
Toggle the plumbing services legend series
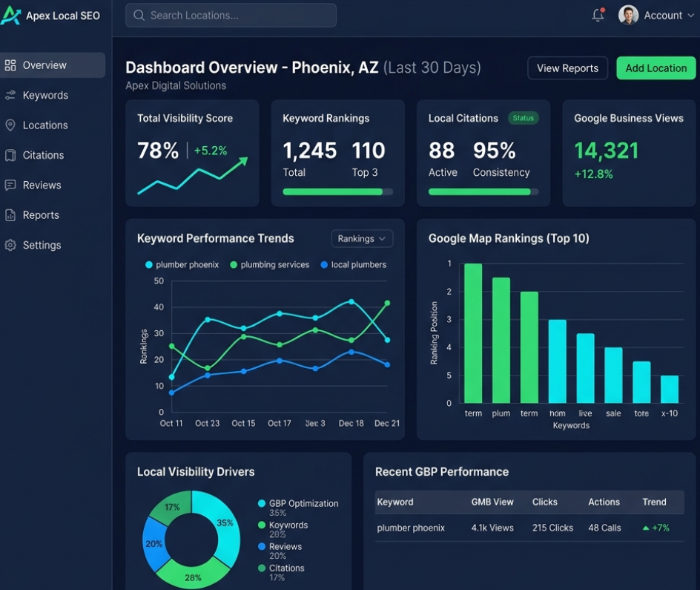[x=269, y=265]
